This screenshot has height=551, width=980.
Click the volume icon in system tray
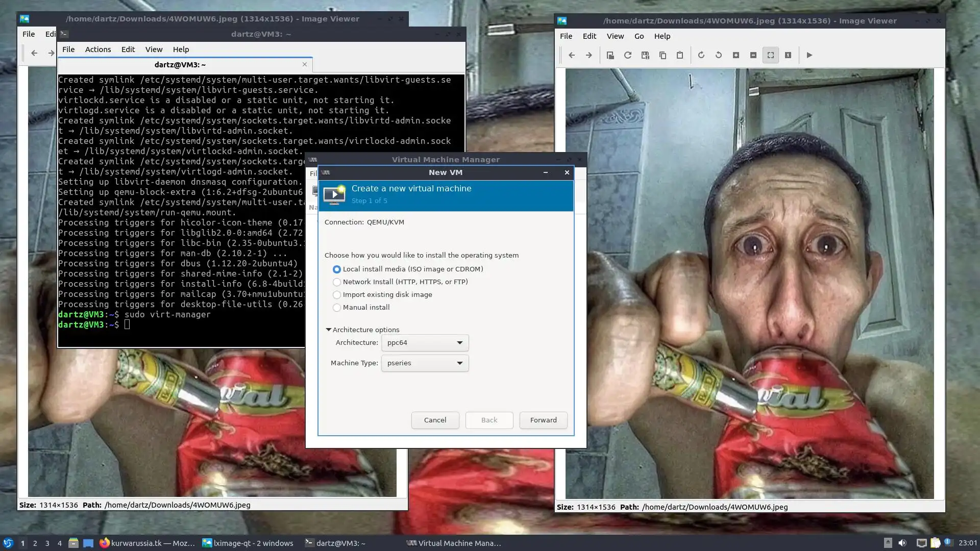(x=902, y=543)
